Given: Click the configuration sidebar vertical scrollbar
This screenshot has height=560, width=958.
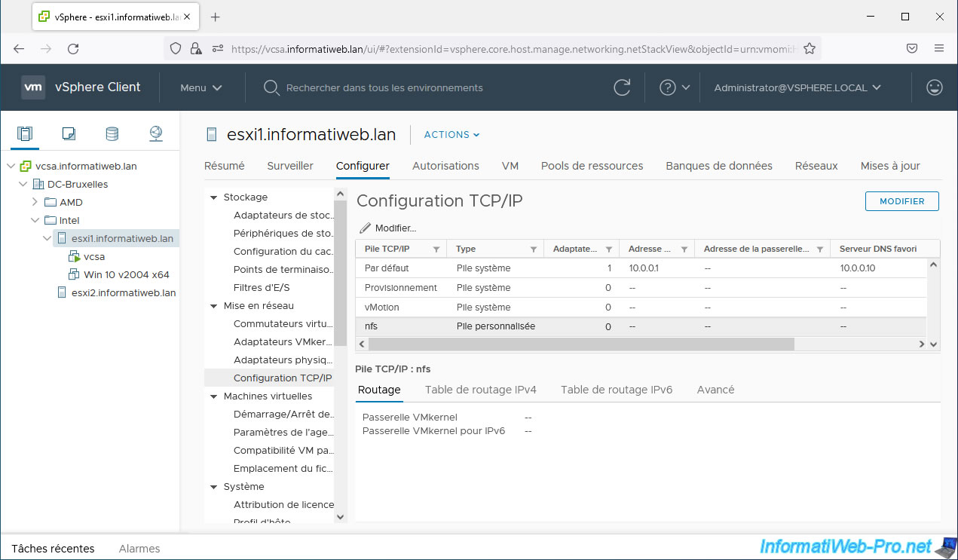Looking at the screenshot, I should [x=340, y=275].
